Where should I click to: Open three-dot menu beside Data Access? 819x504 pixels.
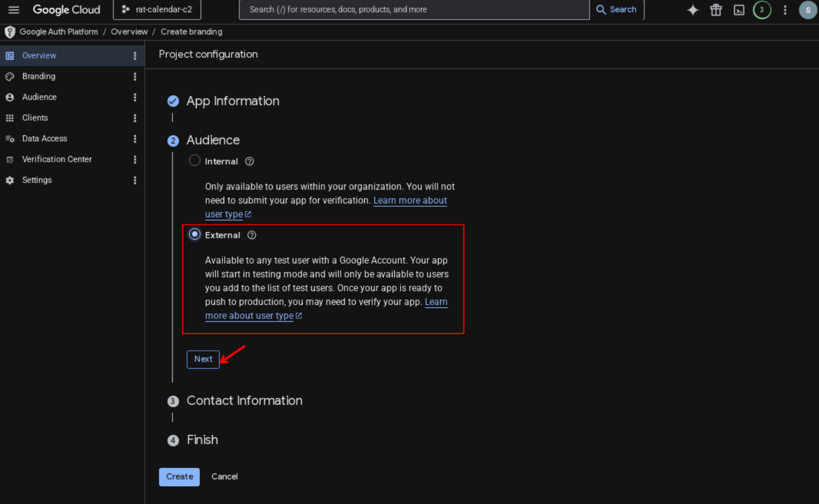[x=135, y=139]
